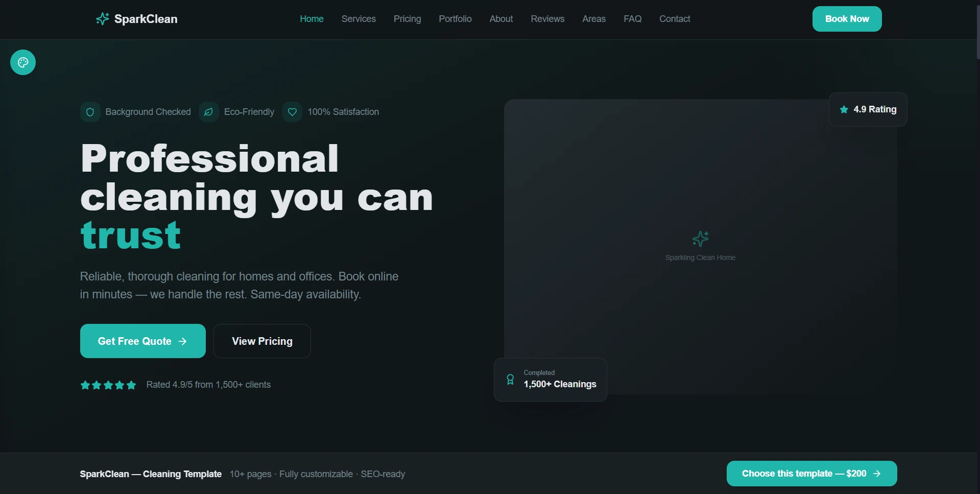Open the Areas nav item
The height and width of the screenshot is (494, 980).
coord(594,19)
